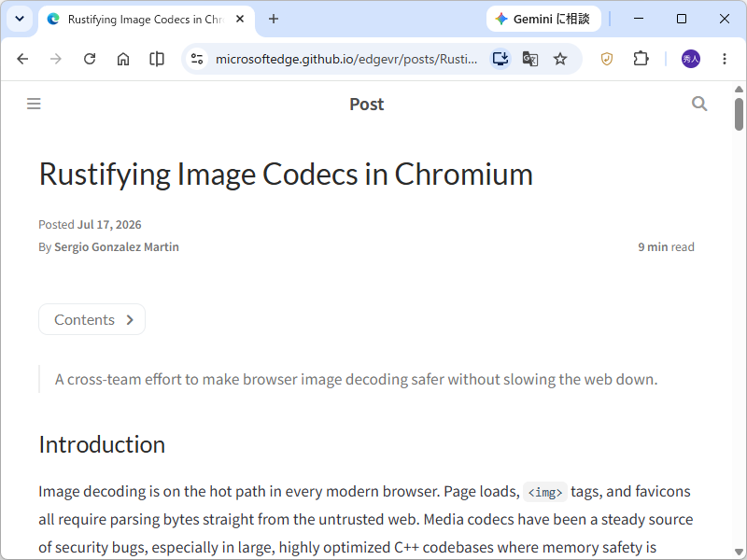747x560 pixels.
Task: Click the cross-team effort blockquote text
Action: pos(356,380)
